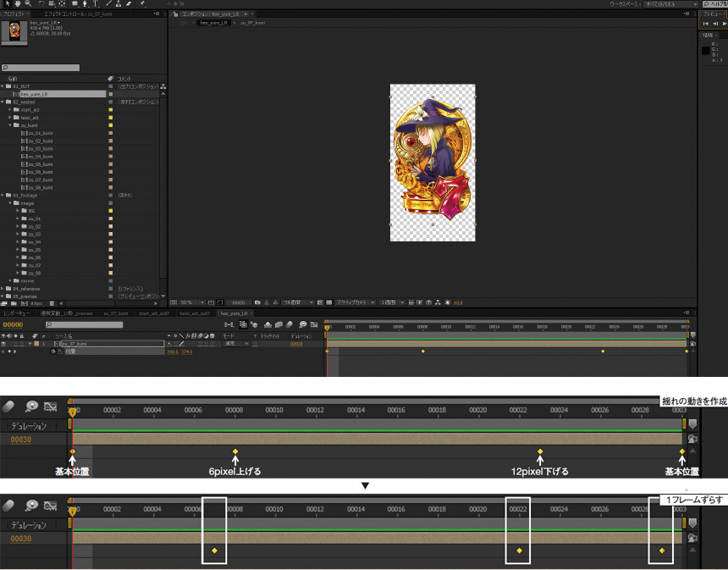Image resolution: width=728 pixels, height=570 pixels.
Task: Select the Pan Behind anchor point tool
Action: point(62,3)
